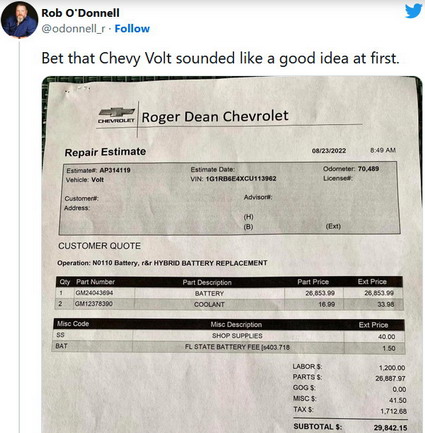This screenshot has height=433, width=425.
Task: Click the FL STATE BATTERY FEE row
Action: 229,347
